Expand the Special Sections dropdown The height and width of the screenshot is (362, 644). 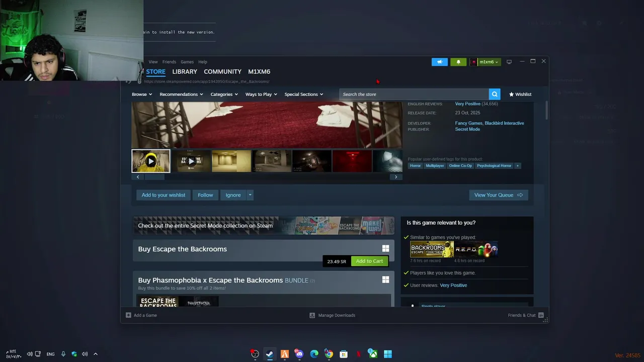pyautogui.click(x=304, y=94)
